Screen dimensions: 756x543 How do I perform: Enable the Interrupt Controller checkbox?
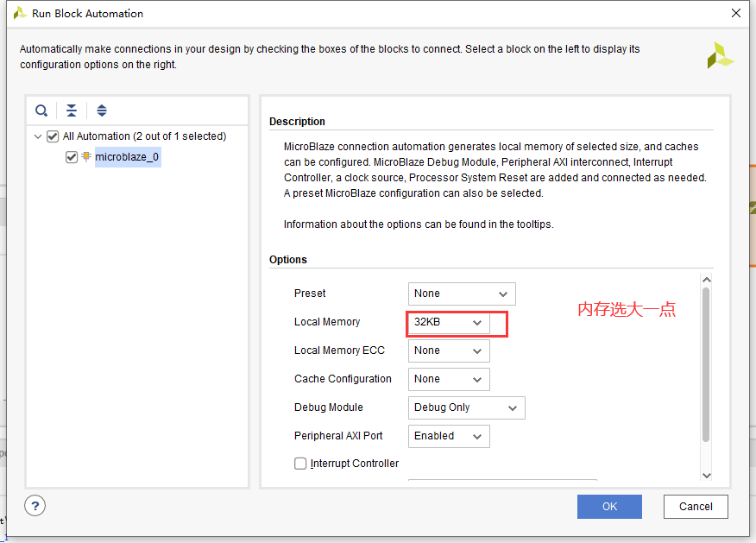click(299, 464)
